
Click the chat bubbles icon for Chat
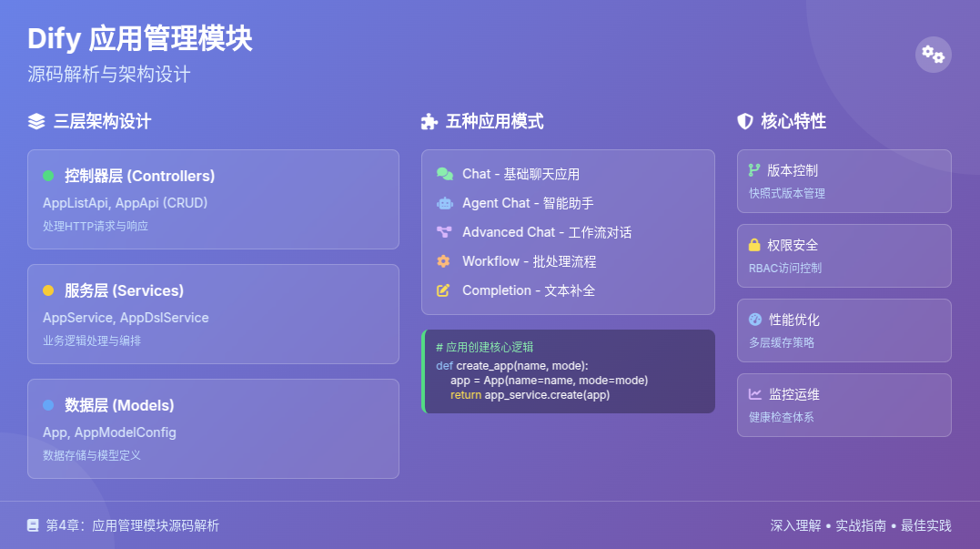444,174
